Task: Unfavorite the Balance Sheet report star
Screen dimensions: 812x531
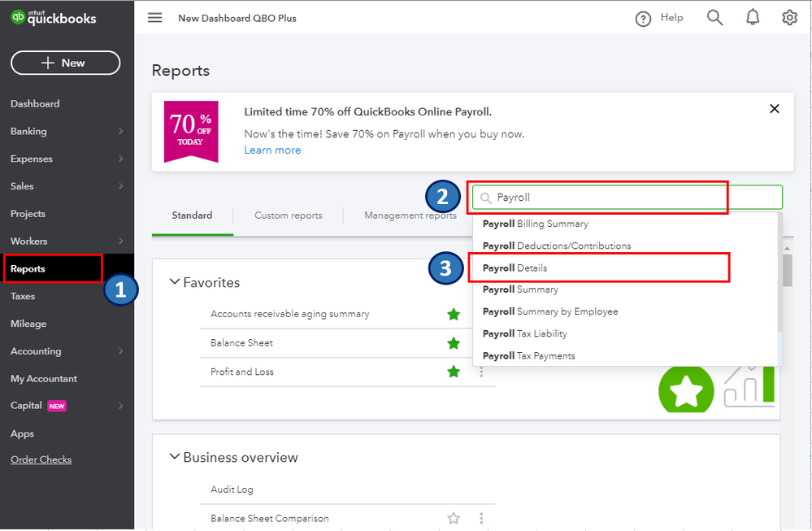Action: (454, 342)
